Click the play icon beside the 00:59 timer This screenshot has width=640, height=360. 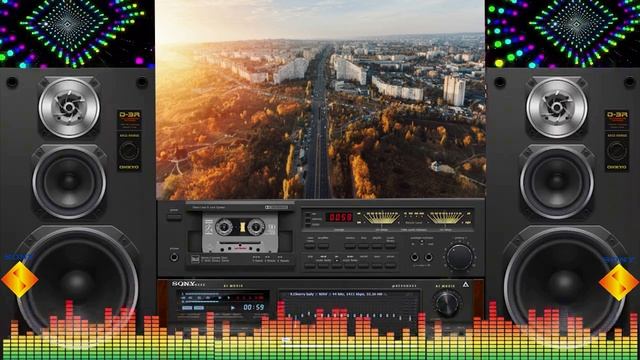233,308
